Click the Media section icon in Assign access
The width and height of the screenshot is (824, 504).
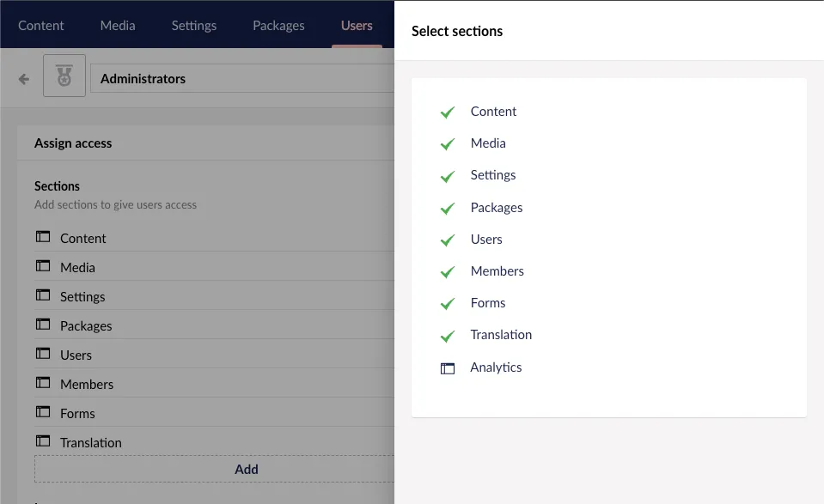click(43, 267)
